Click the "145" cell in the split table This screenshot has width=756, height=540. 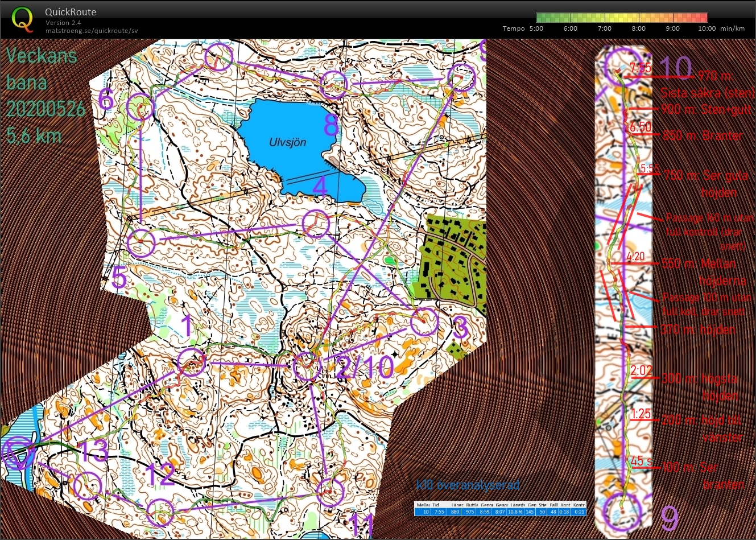click(531, 512)
